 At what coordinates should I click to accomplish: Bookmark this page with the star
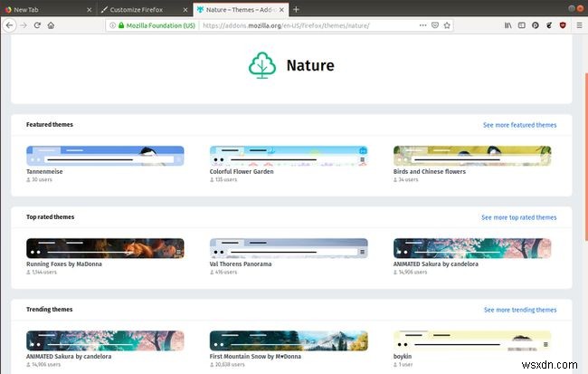(447, 25)
